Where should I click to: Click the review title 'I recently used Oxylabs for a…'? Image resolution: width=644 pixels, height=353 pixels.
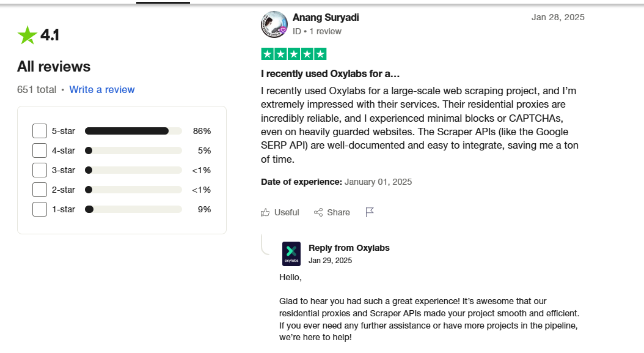pos(330,73)
